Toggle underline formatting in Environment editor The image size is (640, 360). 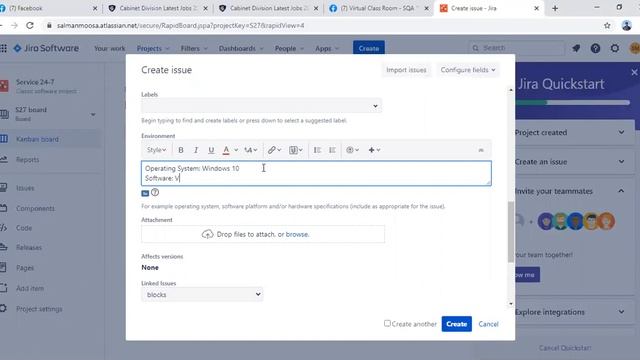point(211,150)
